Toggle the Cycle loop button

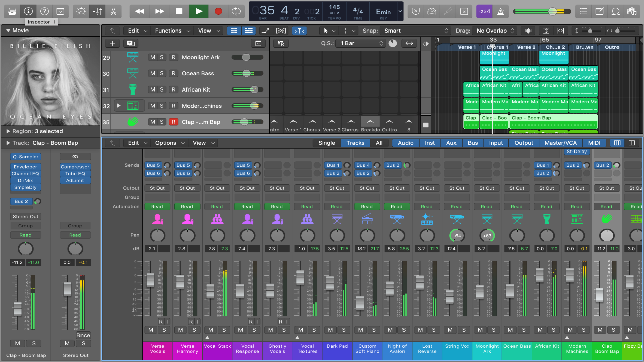[236, 11]
